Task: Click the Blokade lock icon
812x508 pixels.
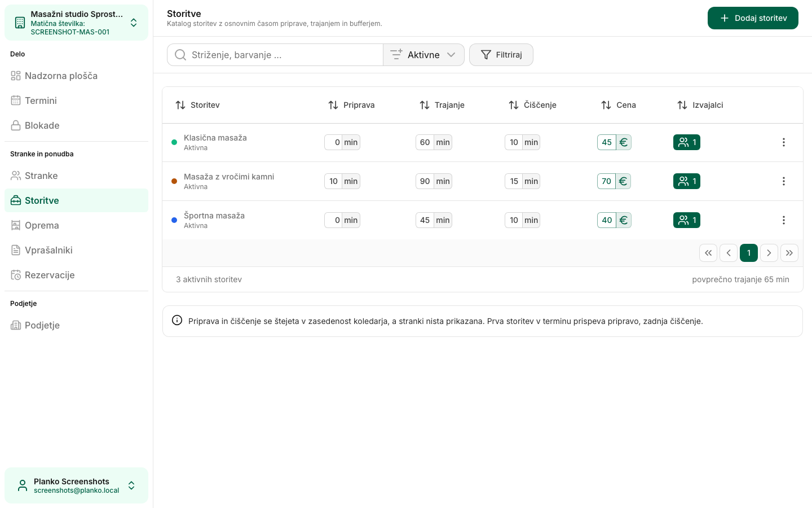Action: click(16, 125)
